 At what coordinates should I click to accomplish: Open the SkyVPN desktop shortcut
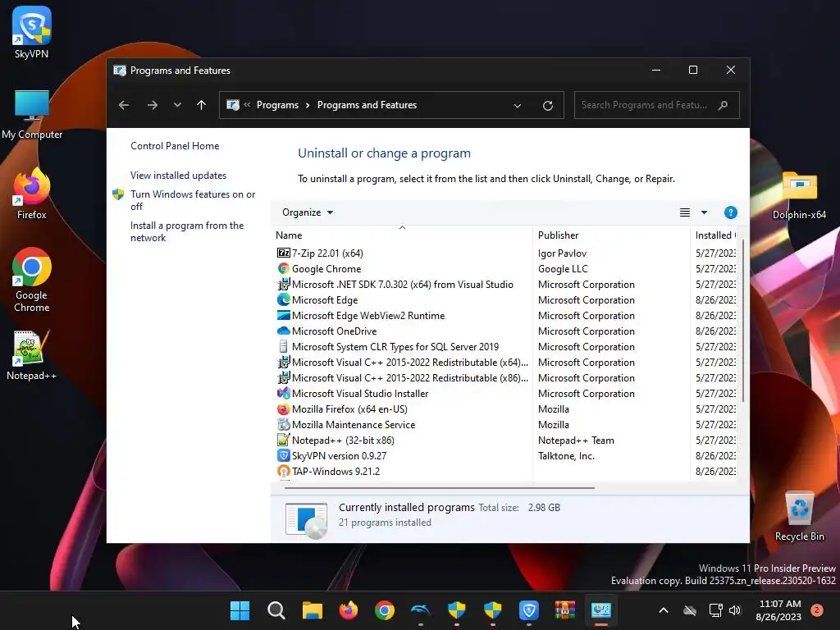32,32
